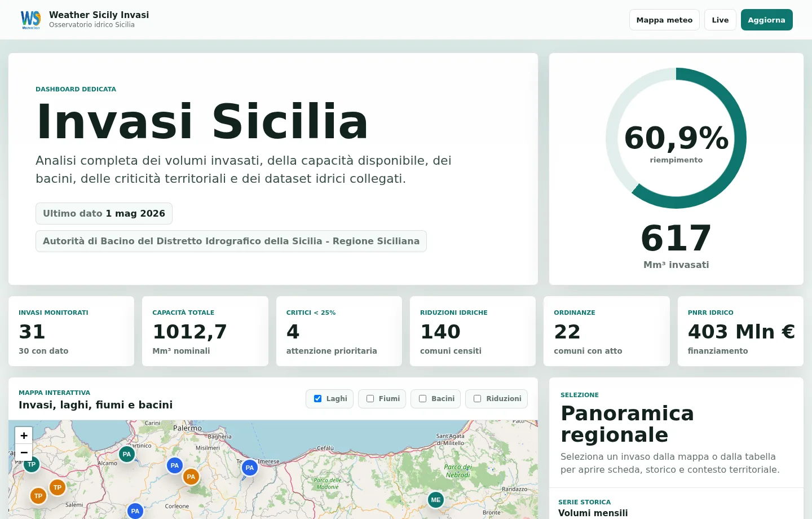Select the blue PA marker near Termini Imerese

[x=250, y=468]
